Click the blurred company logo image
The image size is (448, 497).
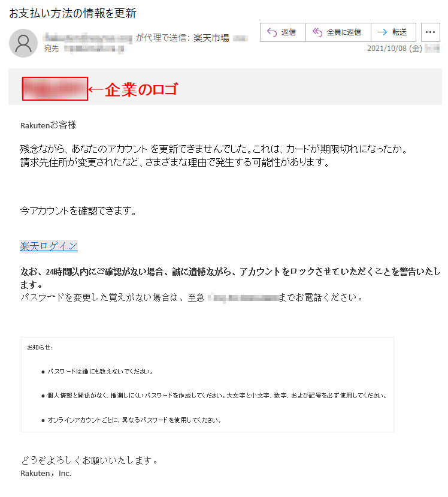(55, 89)
